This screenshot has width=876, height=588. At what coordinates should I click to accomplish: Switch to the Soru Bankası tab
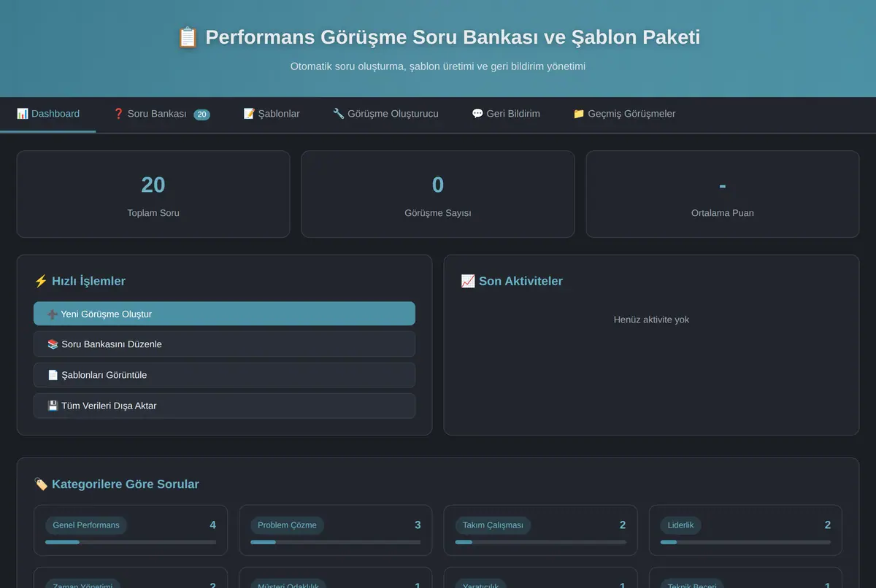161,114
